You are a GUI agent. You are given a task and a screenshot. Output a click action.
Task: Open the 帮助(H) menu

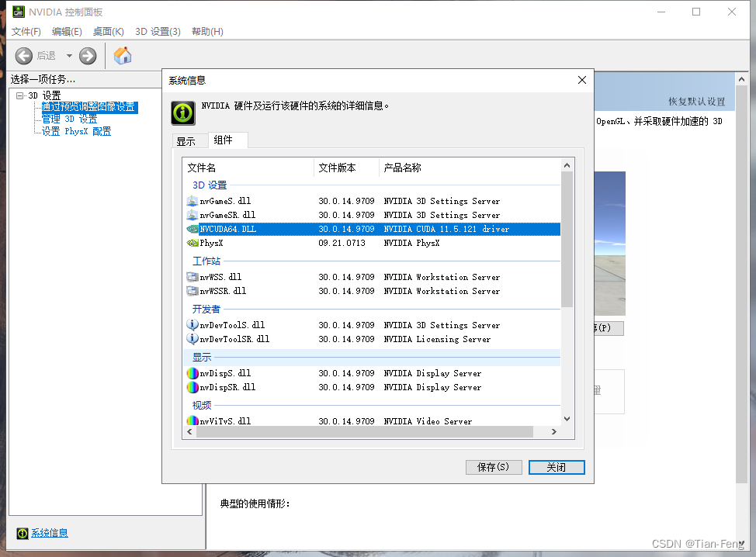coord(207,31)
